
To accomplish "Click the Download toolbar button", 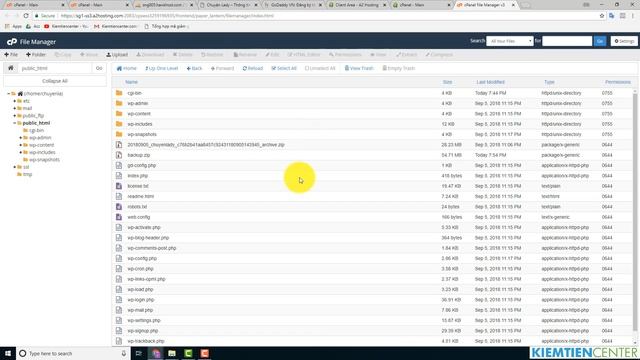I will click(x=150, y=54).
